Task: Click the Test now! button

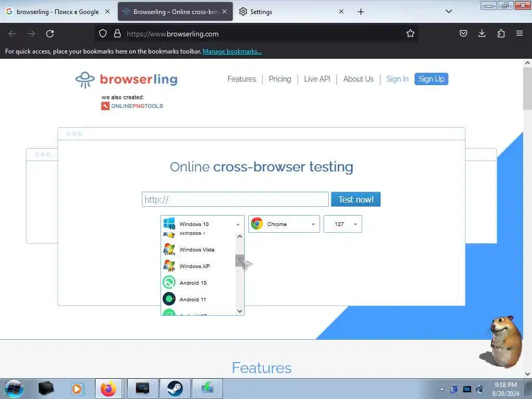Action: (x=355, y=199)
